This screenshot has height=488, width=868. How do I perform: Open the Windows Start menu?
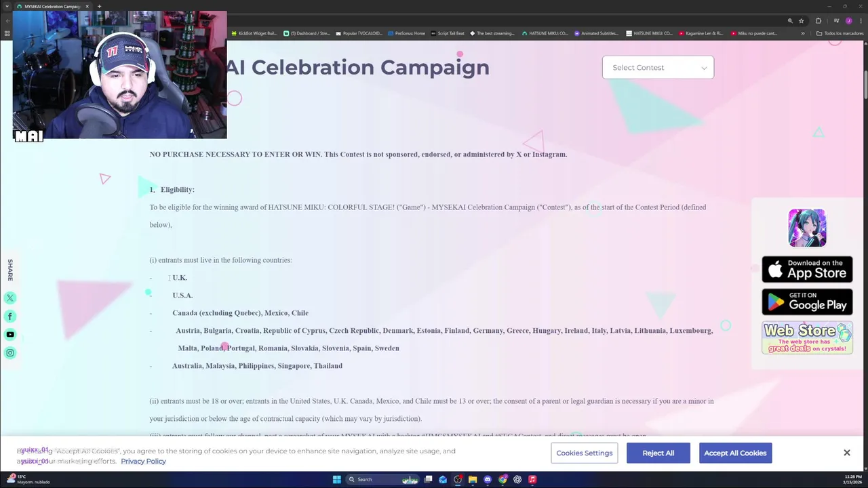336,479
